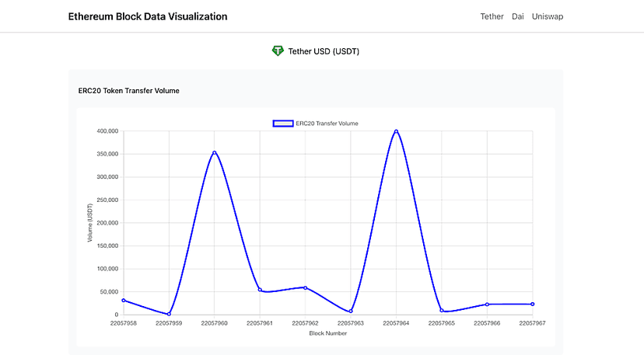Click the highest point at block 22057964
The height and width of the screenshot is (362, 644).
pyautogui.click(x=396, y=131)
